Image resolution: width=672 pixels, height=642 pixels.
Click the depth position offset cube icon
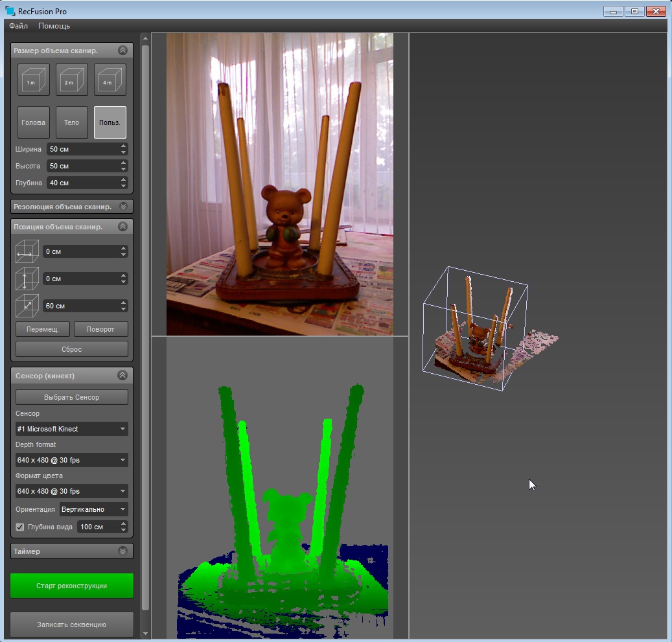pyautogui.click(x=27, y=306)
